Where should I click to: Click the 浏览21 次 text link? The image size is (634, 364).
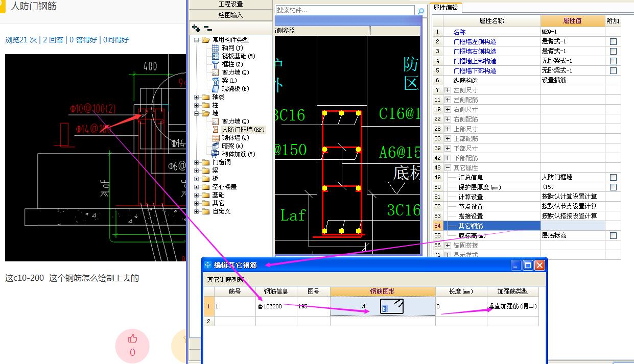(21, 40)
